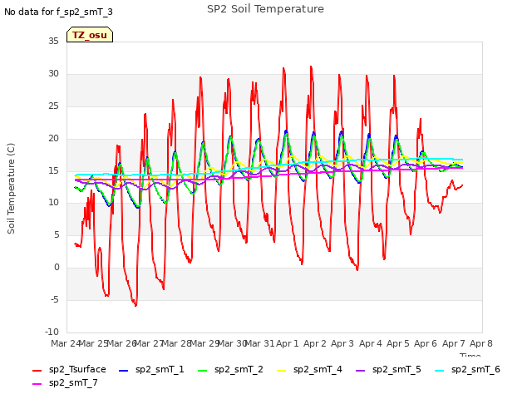Click the Mar 31 x-axis tick label
Screen dimensions: 532x399
coord(259,343)
